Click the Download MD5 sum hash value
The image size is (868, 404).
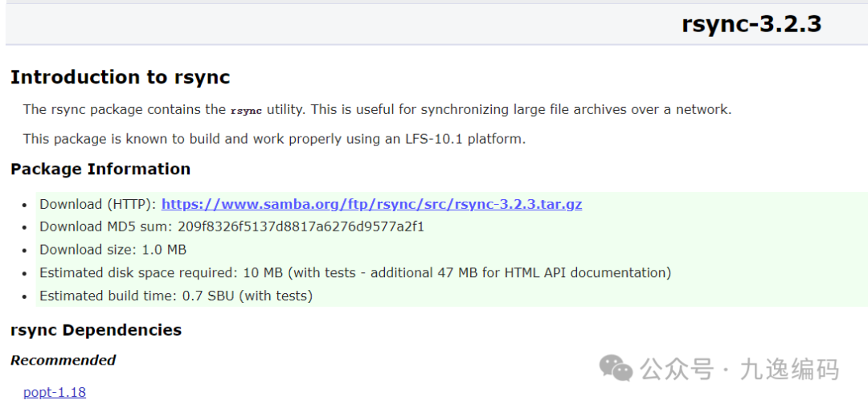click(x=301, y=227)
